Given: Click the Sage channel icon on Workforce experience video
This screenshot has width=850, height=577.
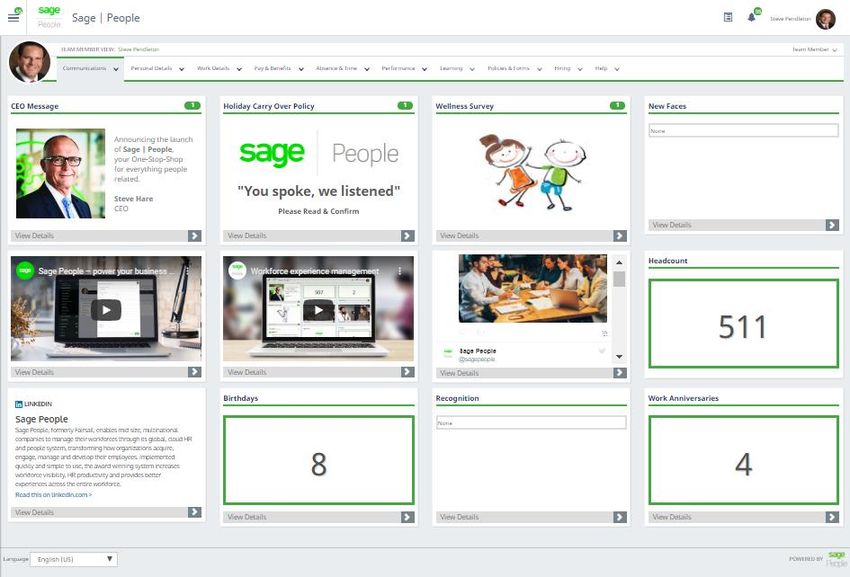Looking at the screenshot, I should (x=237, y=271).
